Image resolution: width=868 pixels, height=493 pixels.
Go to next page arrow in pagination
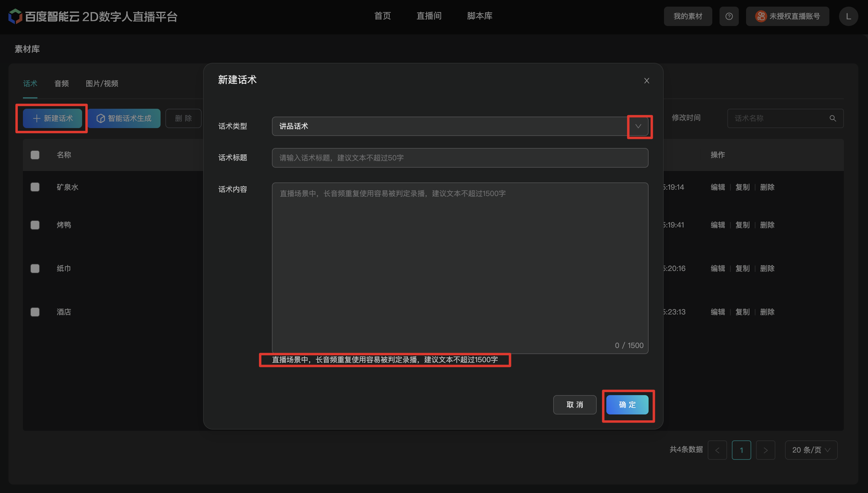[765, 450]
